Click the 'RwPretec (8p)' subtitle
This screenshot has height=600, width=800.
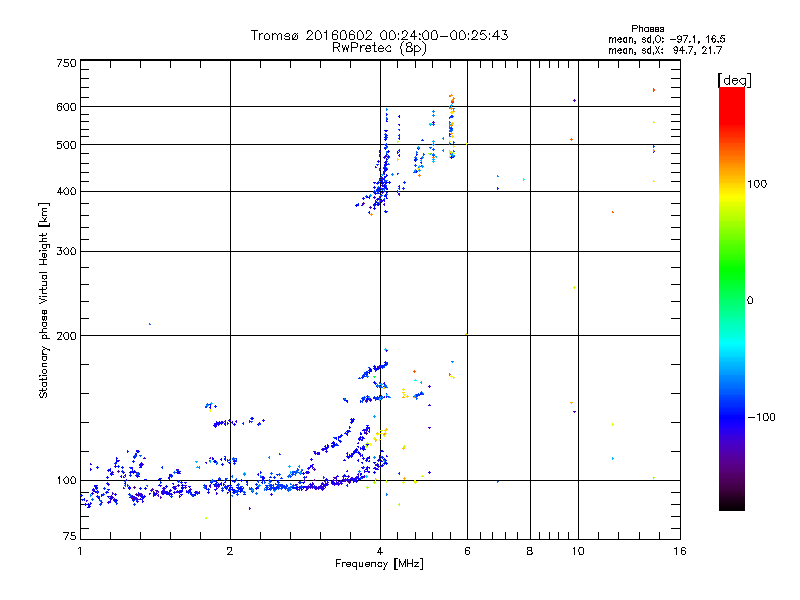[x=379, y=48]
